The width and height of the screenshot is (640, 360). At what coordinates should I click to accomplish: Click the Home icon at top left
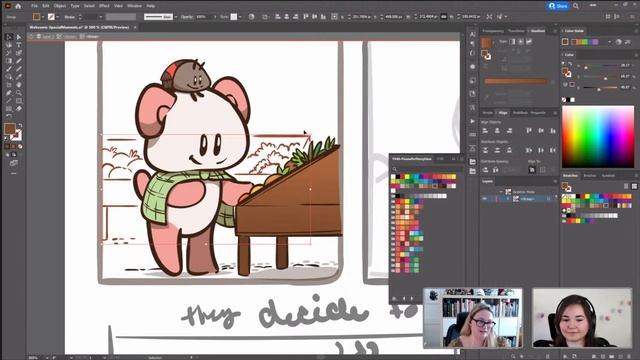pos(18,6)
